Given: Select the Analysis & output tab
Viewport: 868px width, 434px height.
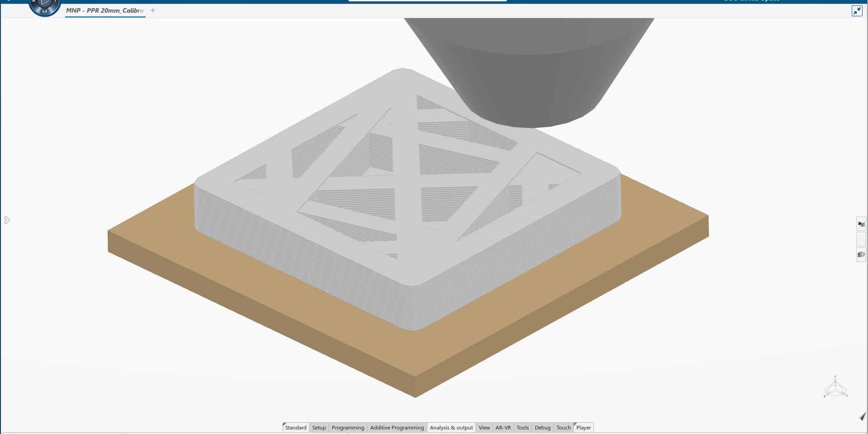Looking at the screenshot, I should click(451, 428).
